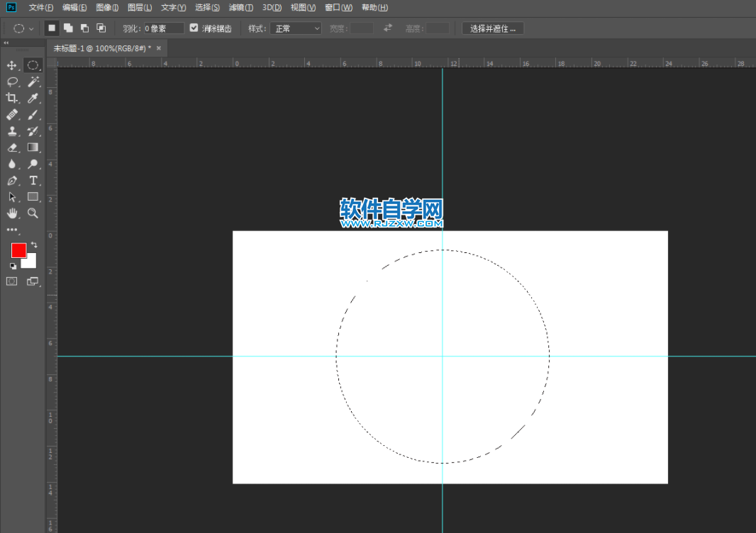
Task: Open the 样式 style dropdown
Action: (296, 28)
